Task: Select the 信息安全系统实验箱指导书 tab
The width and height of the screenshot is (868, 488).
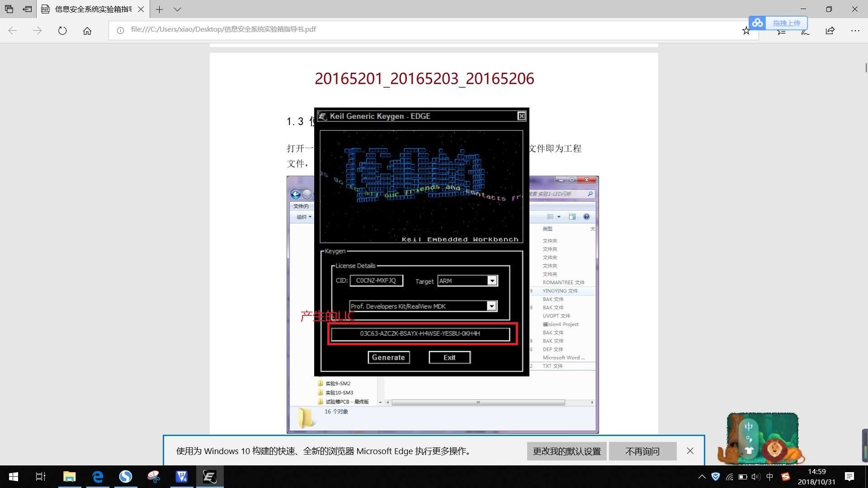Action: point(93,9)
